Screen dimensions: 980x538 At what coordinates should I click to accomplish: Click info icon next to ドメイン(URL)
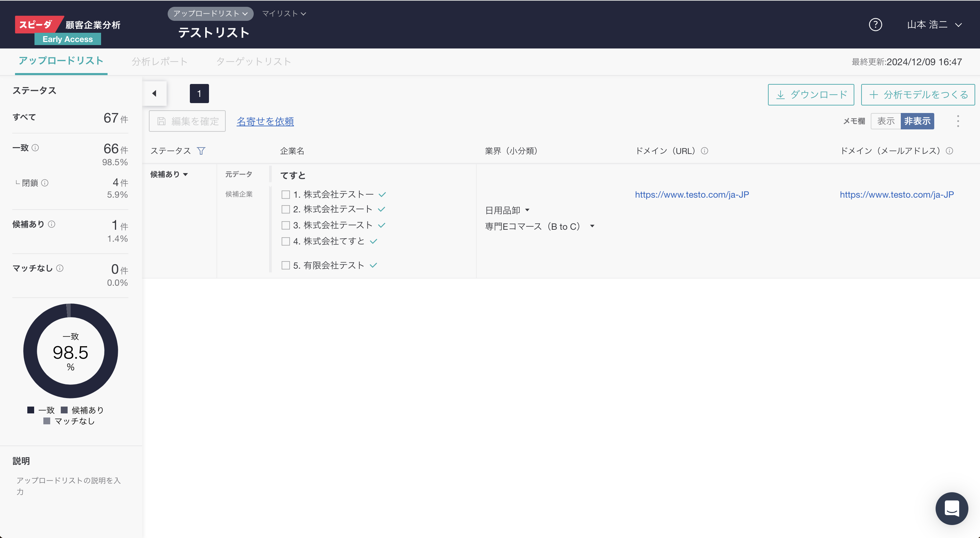pyautogui.click(x=704, y=151)
